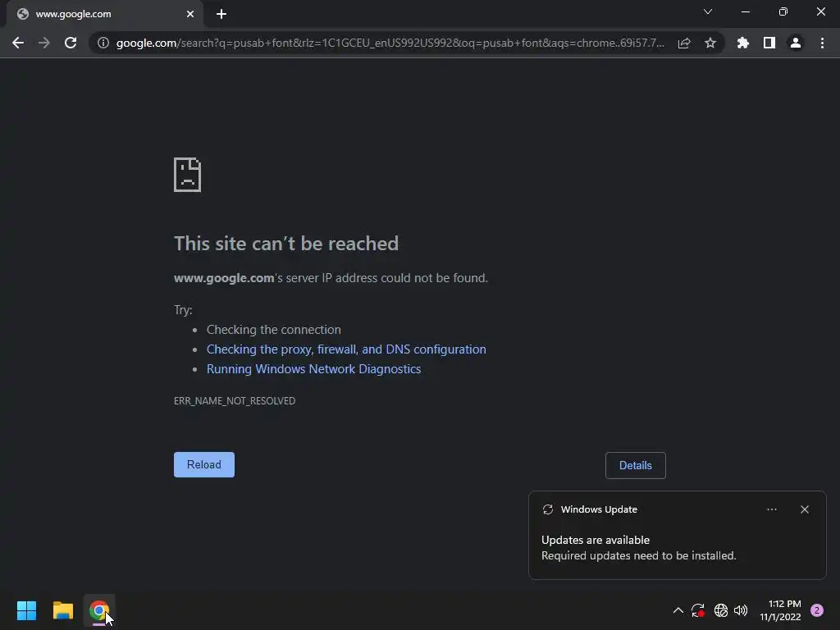Image resolution: width=840 pixels, height=630 pixels.
Task: Select the www.google.com tab
Action: pos(104,15)
